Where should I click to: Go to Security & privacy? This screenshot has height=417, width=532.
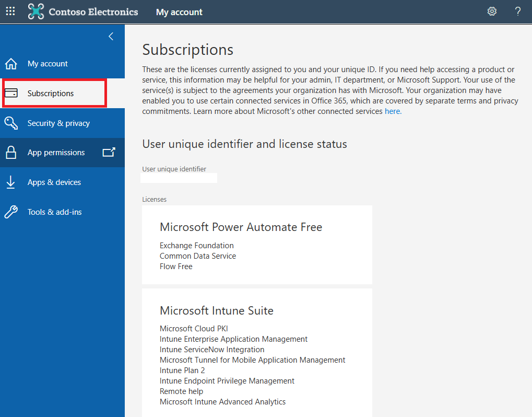(x=63, y=123)
